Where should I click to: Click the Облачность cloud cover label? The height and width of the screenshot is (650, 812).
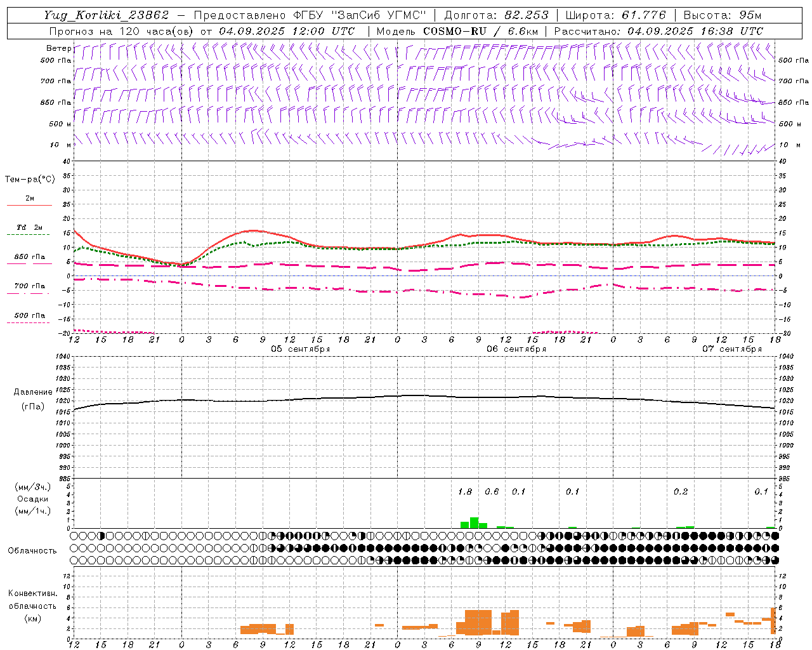click(x=32, y=550)
